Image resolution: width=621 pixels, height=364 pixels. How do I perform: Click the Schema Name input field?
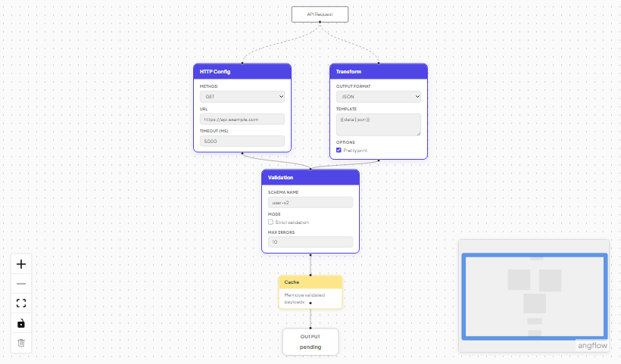[310, 203]
